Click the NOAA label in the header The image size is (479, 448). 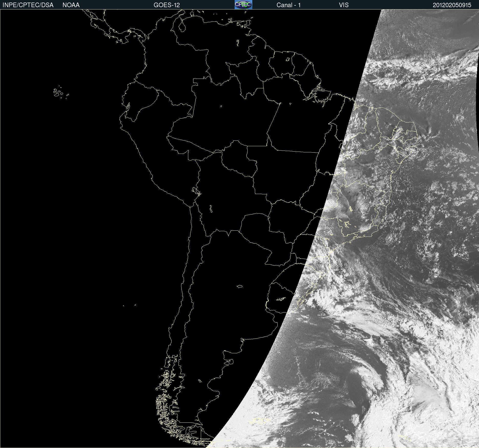click(71, 5)
